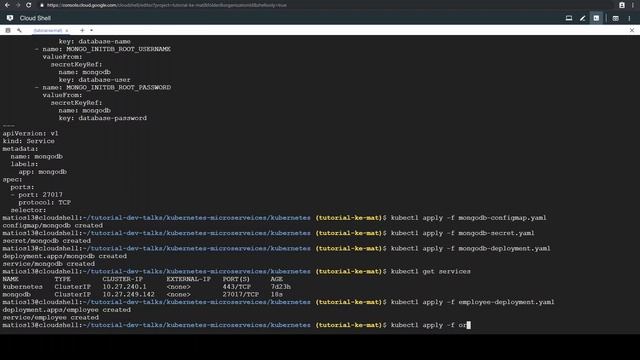Open the Cloud Shell logo icon
This screenshot has width=640, height=360.
click(x=10, y=18)
